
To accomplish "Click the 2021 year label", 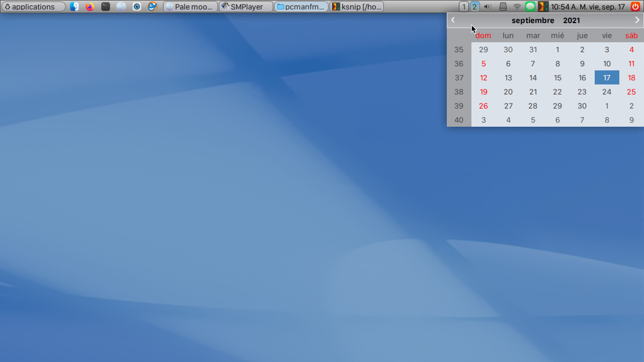I will pos(572,21).
